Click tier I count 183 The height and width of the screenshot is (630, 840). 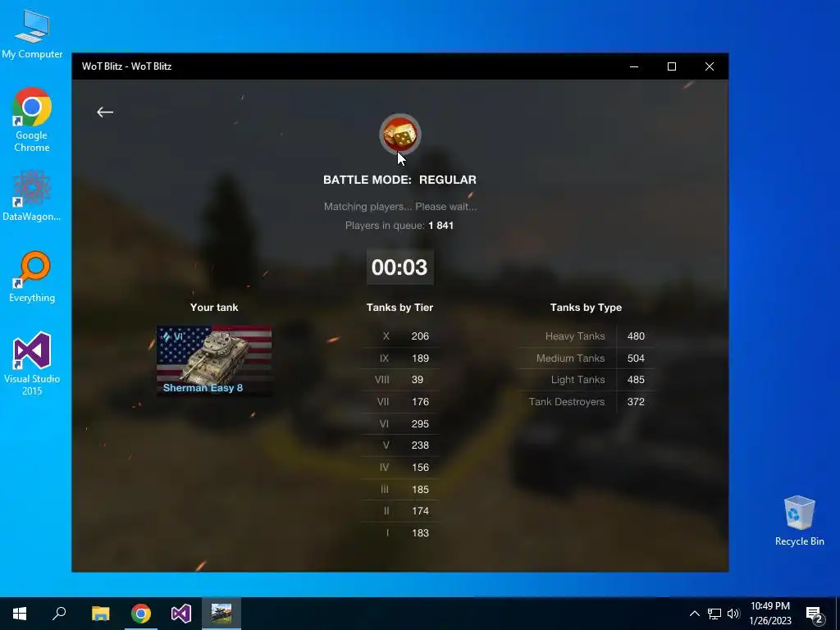420,533
